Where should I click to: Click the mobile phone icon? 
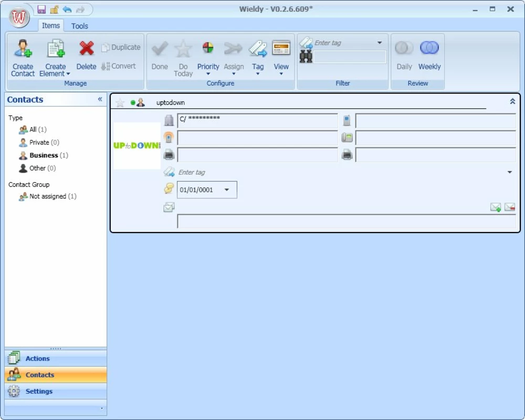tap(347, 120)
